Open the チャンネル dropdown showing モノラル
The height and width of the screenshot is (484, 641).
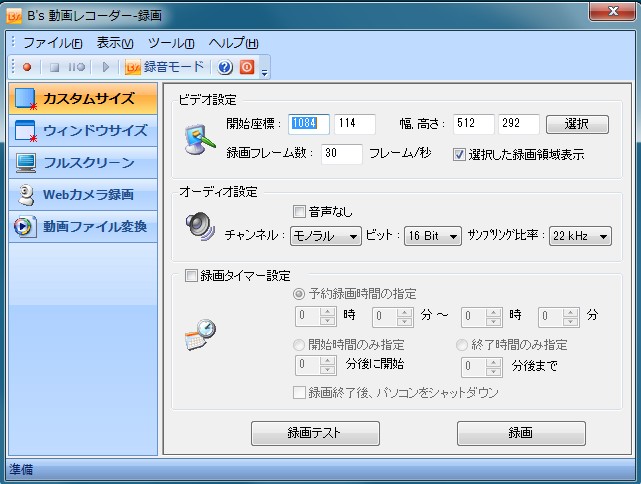pyautogui.click(x=326, y=236)
